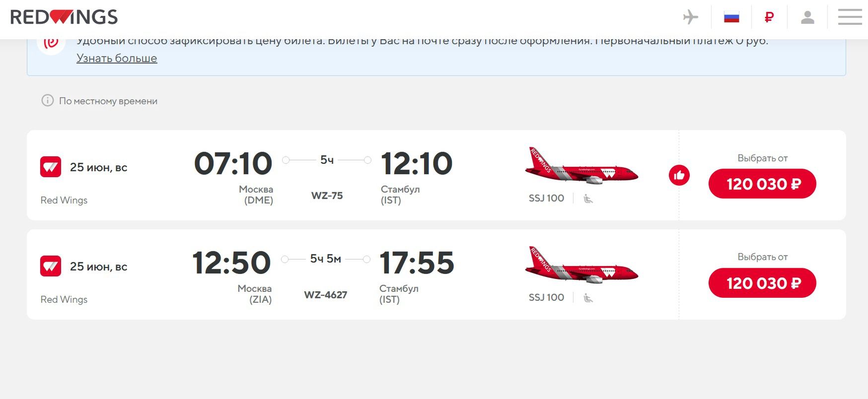
Task: Click SSJ 100 aircraft image for WZ-4627
Action: (581, 266)
